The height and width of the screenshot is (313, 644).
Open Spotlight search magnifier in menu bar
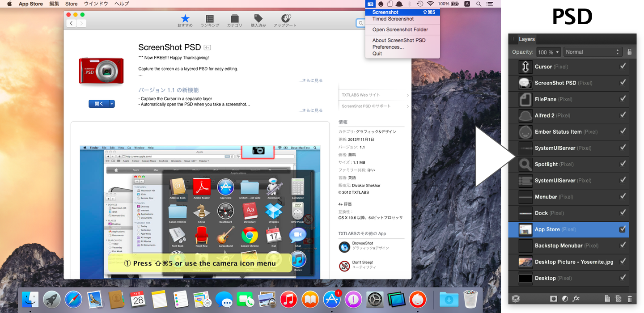(479, 4)
